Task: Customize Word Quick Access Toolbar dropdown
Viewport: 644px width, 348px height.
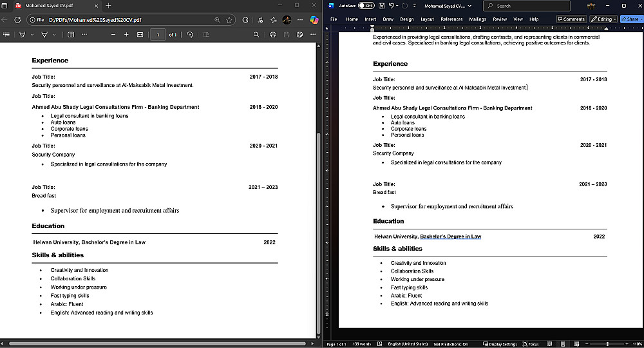Action: tap(414, 6)
